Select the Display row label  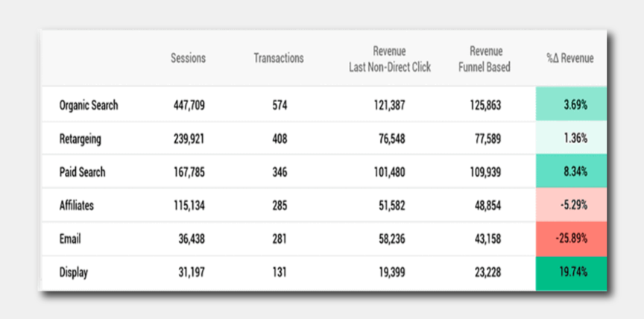[74, 272]
